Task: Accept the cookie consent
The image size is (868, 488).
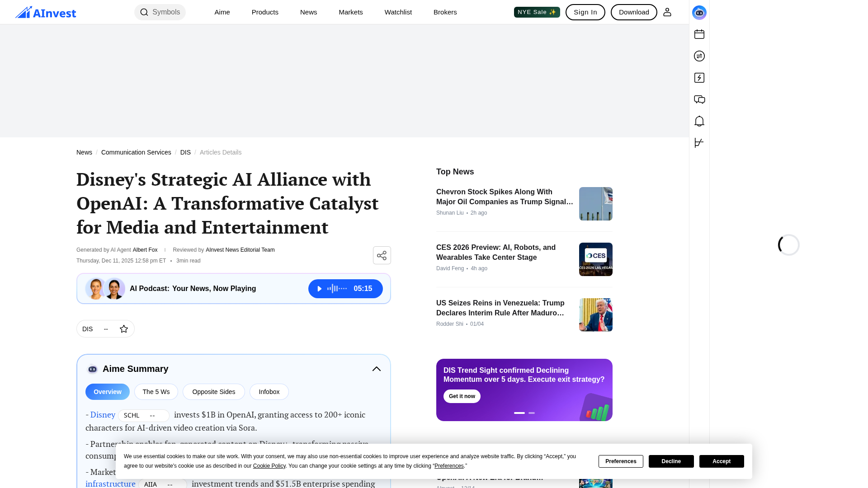Action: pos(721,461)
